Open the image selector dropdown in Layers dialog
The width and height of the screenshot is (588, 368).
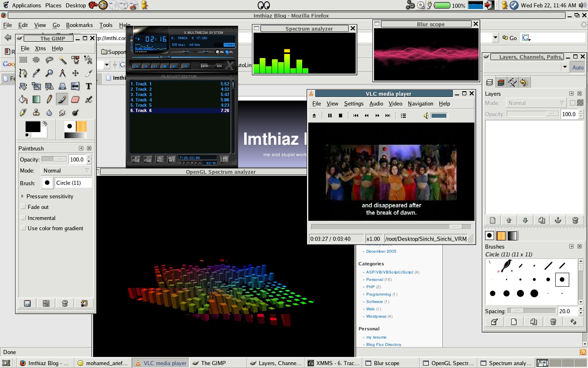tap(565, 67)
